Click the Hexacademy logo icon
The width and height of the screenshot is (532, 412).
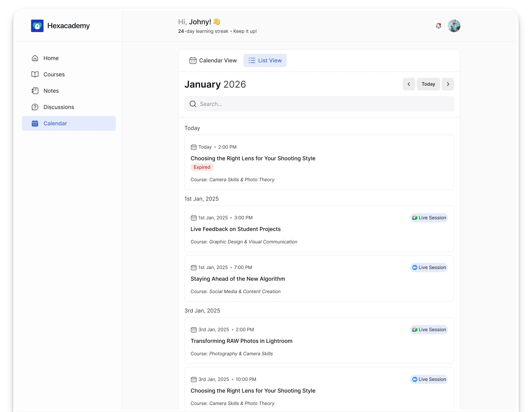pyautogui.click(x=37, y=26)
